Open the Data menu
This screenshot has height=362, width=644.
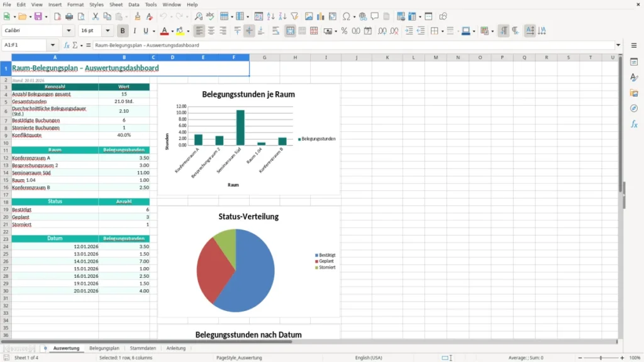tap(133, 4)
